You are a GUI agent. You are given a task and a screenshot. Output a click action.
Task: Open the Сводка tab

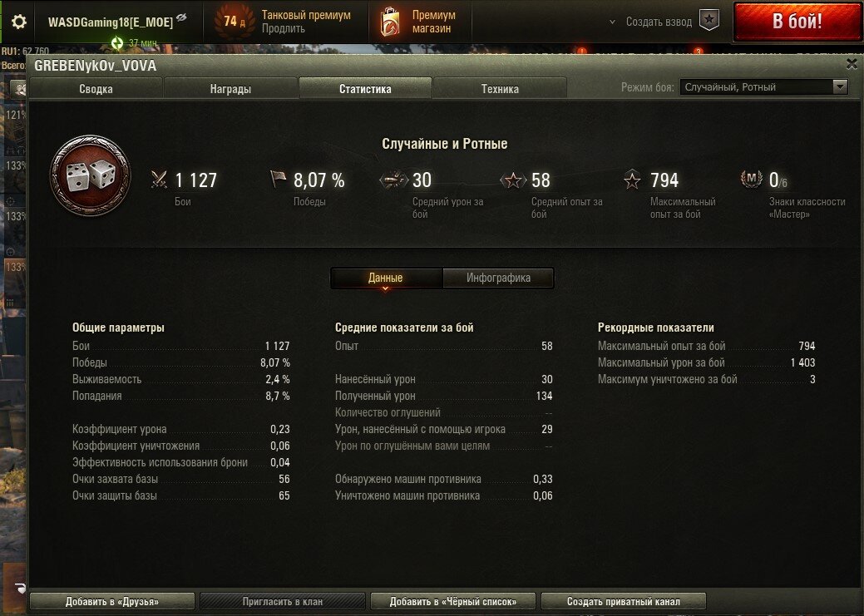pos(96,89)
